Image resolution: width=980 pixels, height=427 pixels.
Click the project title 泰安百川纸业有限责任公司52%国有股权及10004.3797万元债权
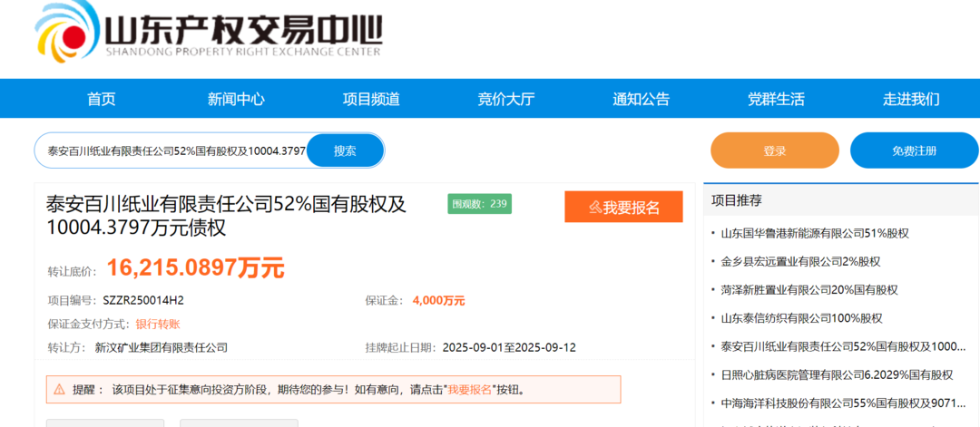pos(226,216)
